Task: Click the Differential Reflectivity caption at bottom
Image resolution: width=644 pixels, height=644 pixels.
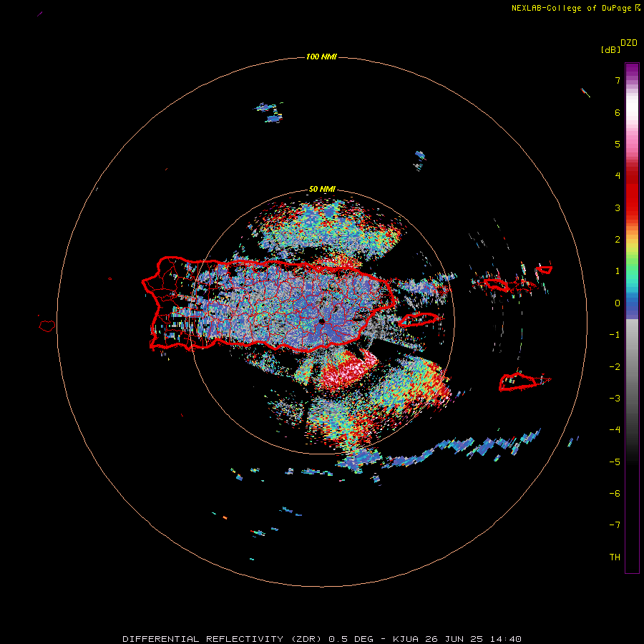Action: [322, 639]
